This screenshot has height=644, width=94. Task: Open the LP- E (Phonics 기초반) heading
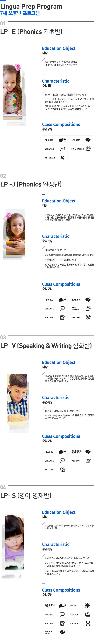[31, 32]
